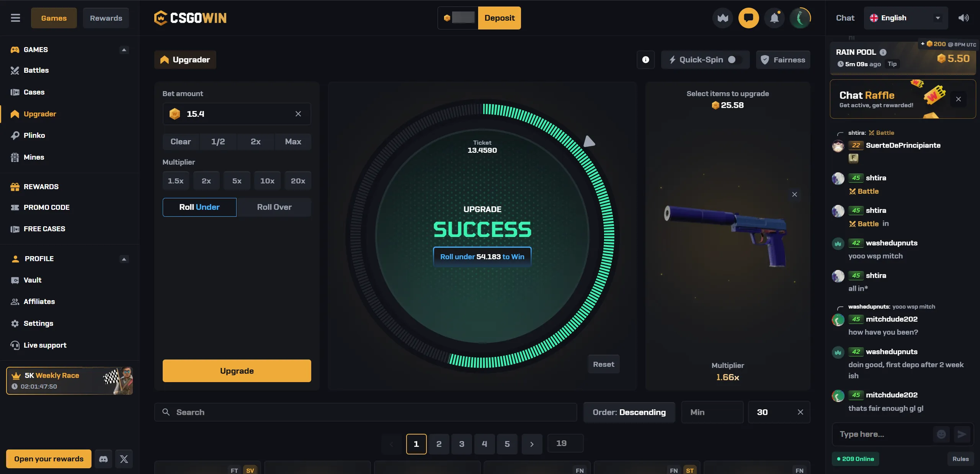Click the Deposit button
Screen dimensions: 980x474
tap(500, 18)
